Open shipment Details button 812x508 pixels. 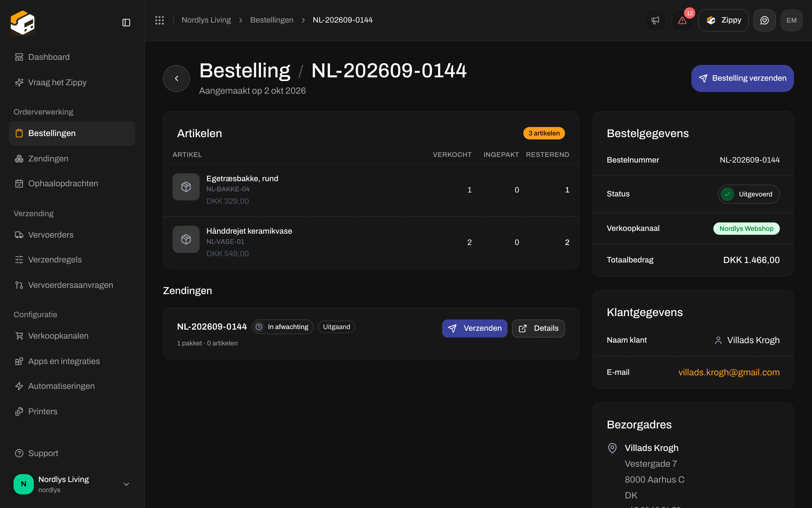(538, 328)
